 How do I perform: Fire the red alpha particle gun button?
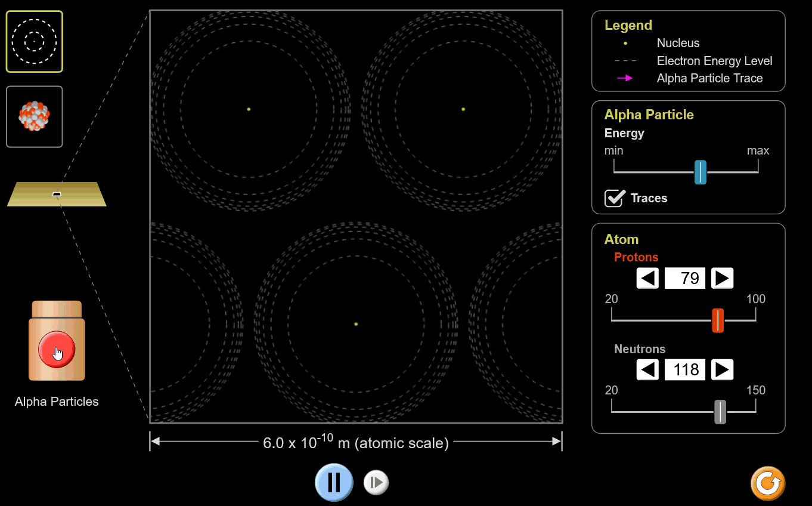57,349
